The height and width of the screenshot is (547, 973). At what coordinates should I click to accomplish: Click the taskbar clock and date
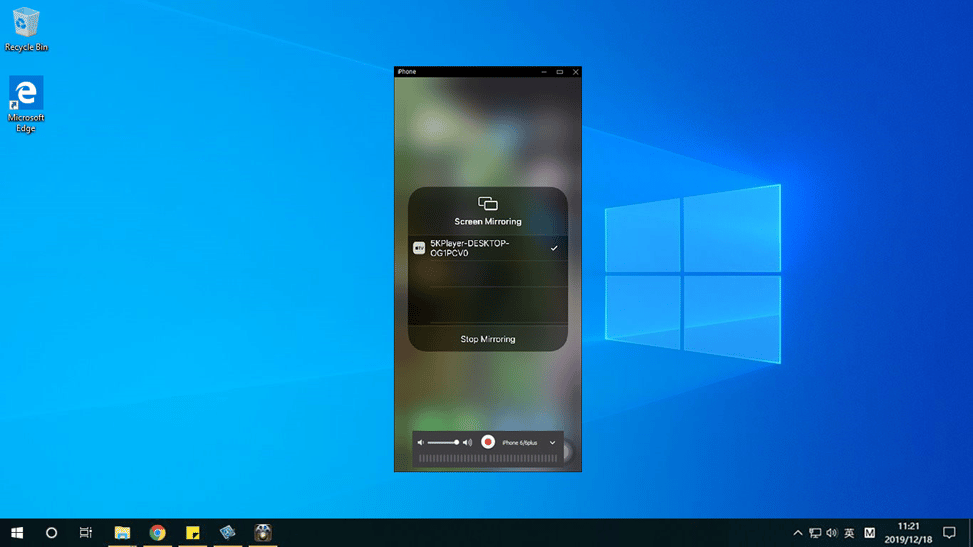908,532
